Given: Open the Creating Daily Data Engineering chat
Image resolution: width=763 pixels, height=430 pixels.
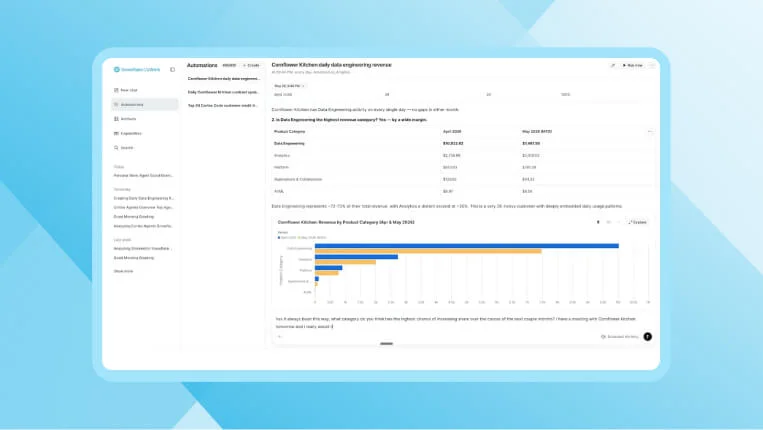Looking at the screenshot, I should point(144,198).
